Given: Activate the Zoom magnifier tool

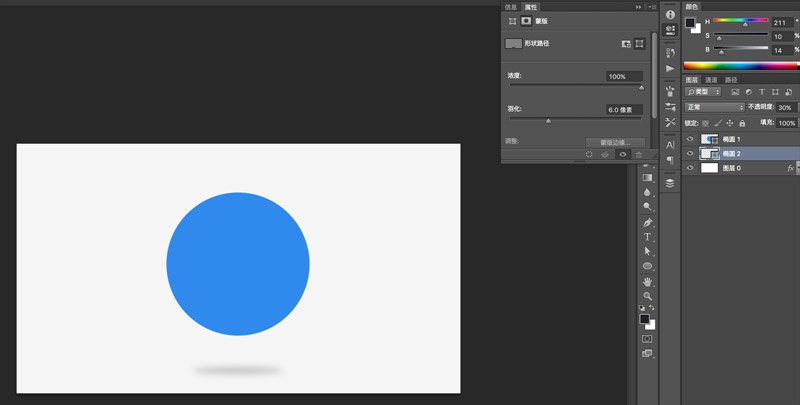Looking at the screenshot, I should click(647, 296).
